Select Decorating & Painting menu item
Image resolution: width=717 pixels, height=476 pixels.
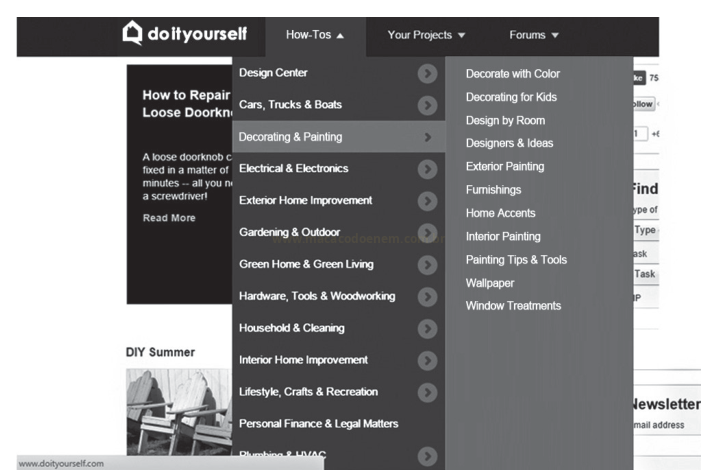(x=338, y=137)
